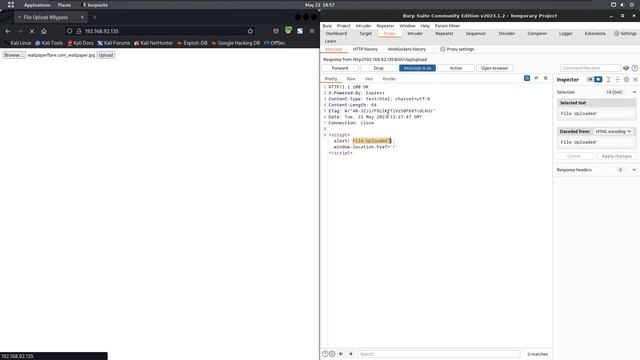The height and width of the screenshot is (360, 640).
Task: Open the OffSec bookmark
Action: pos(275,43)
